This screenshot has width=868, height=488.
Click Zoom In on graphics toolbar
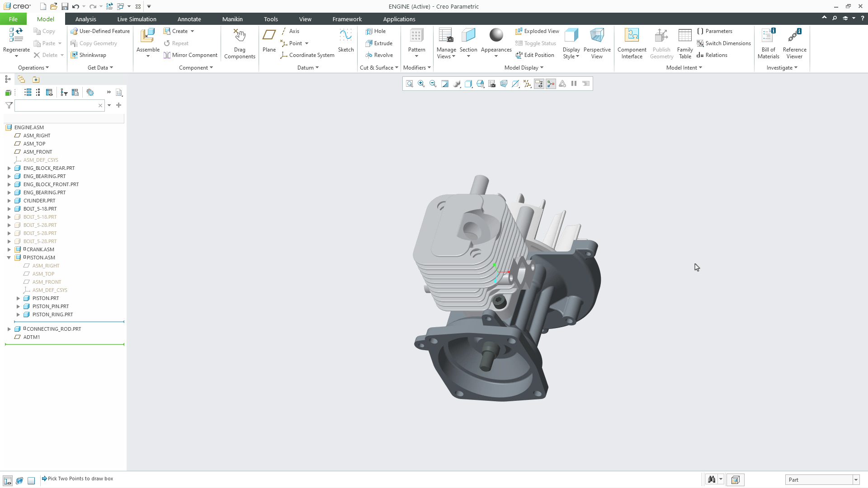pyautogui.click(x=421, y=84)
